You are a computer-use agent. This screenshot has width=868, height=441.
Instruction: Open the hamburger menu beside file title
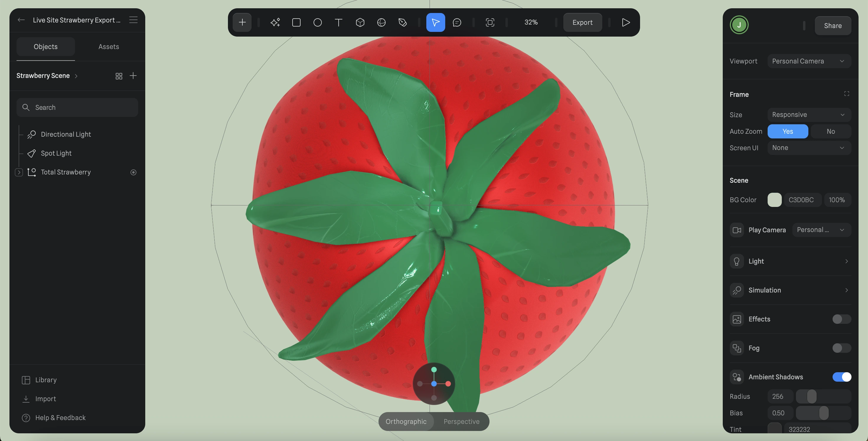(x=133, y=20)
